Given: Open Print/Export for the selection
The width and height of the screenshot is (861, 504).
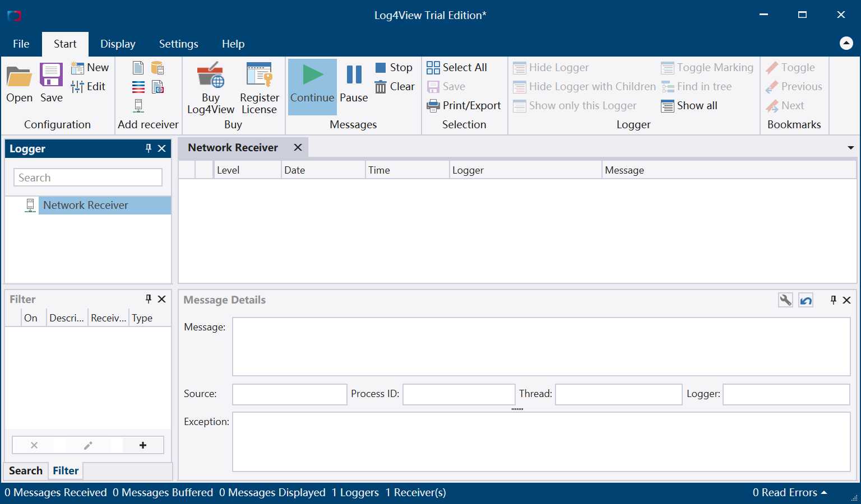Looking at the screenshot, I should 464,106.
